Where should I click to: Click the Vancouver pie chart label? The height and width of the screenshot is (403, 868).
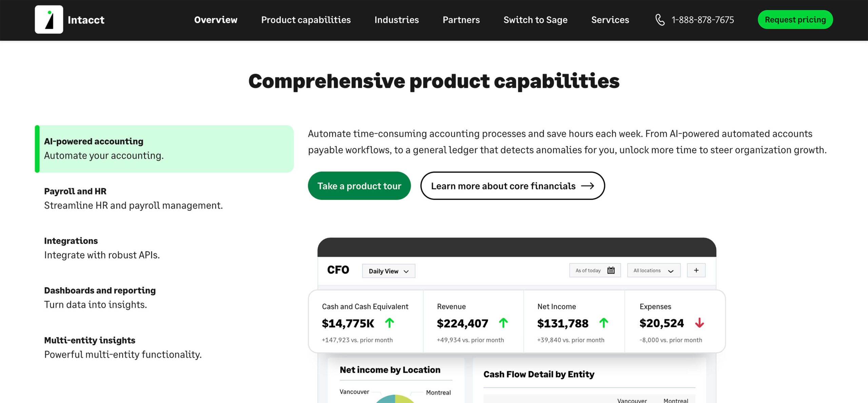coord(354,392)
